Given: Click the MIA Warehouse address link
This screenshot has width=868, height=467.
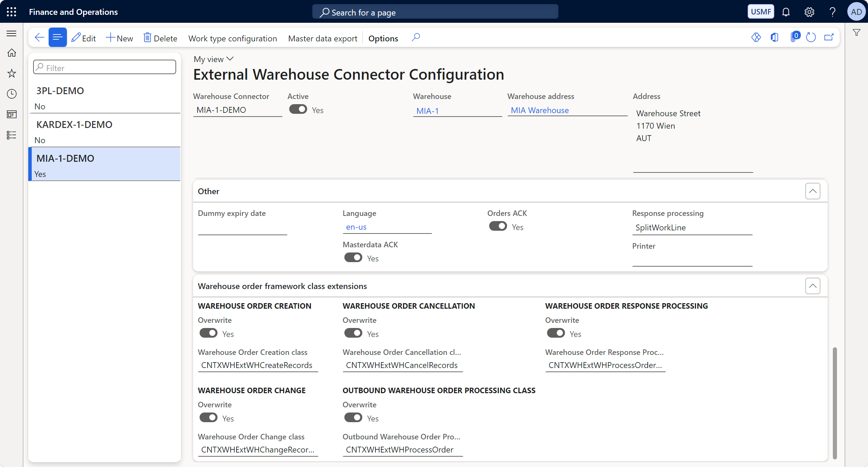Looking at the screenshot, I should (x=539, y=110).
